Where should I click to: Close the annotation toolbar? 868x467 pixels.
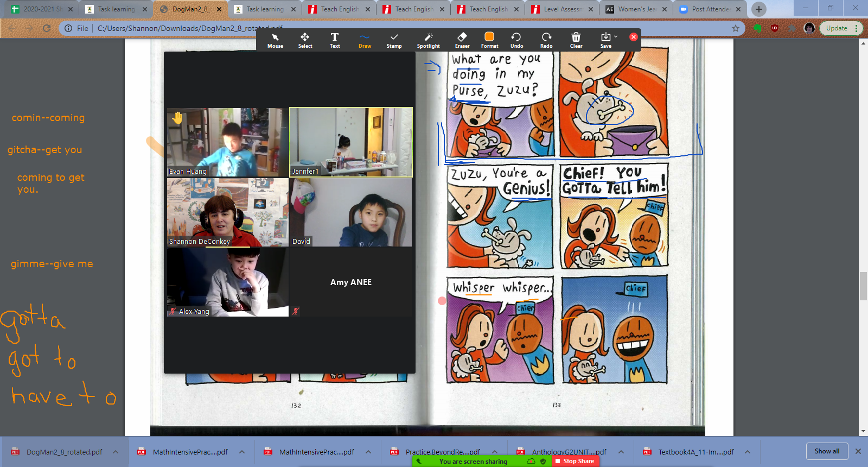[x=633, y=37]
